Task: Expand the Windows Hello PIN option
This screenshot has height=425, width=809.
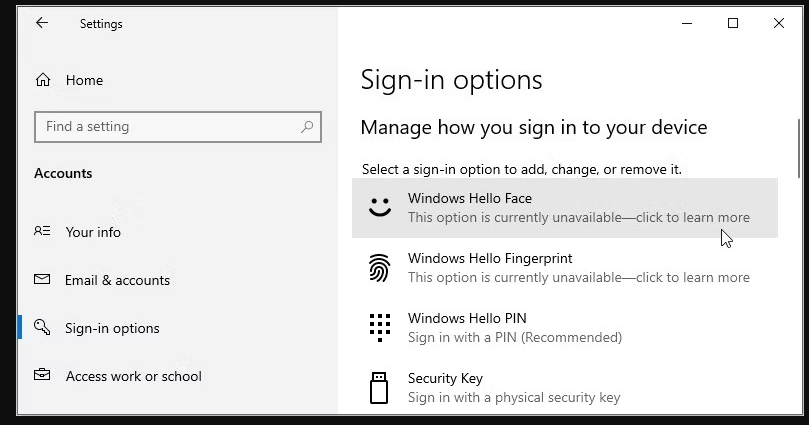Action: [565, 328]
